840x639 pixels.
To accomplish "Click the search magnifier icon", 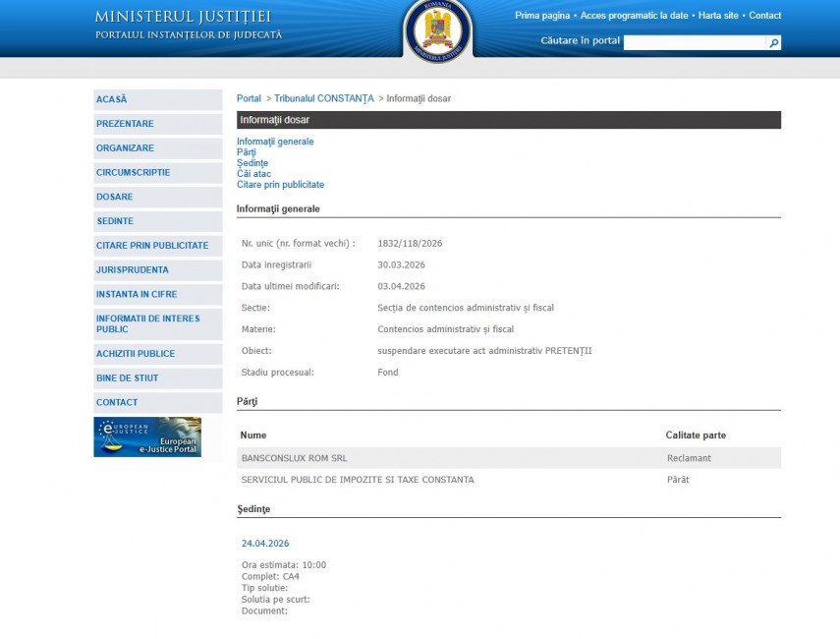I will pos(773,42).
